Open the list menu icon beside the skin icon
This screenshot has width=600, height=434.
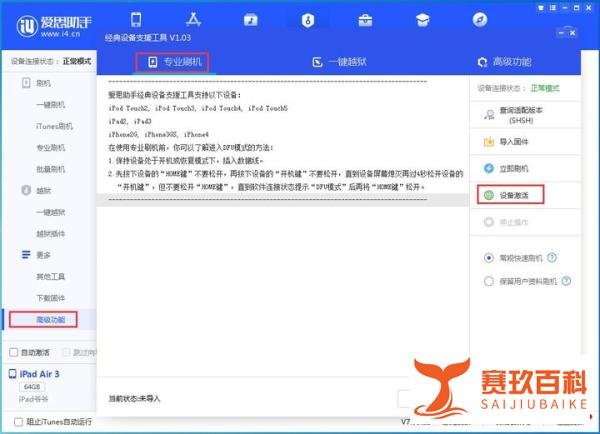[x=553, y=8]
